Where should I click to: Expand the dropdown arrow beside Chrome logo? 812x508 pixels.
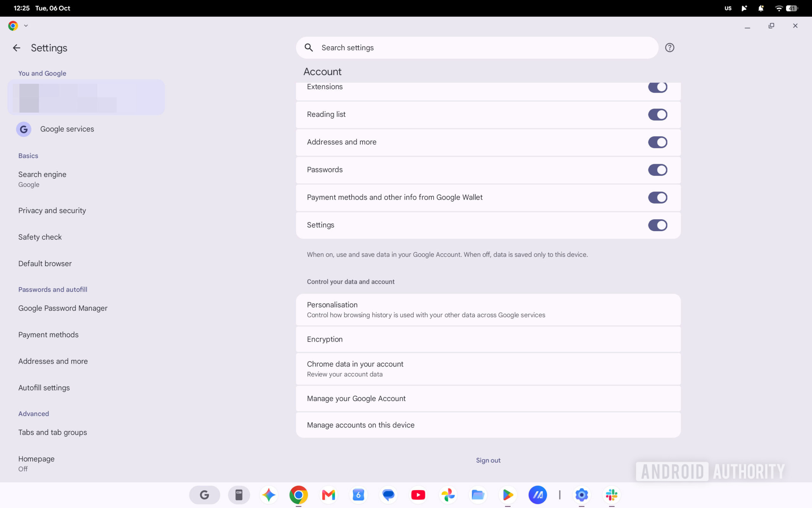coord(26,25)
